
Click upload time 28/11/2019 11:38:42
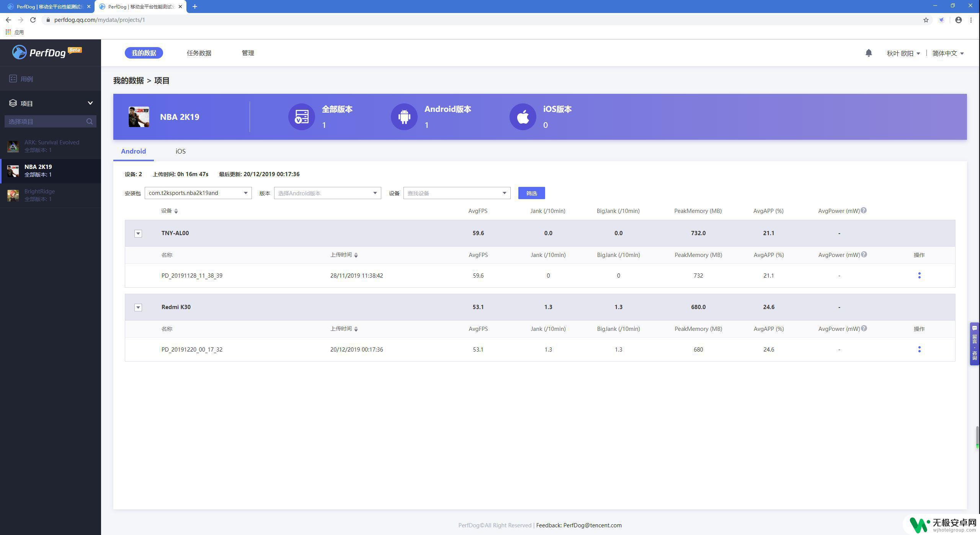tap(357, 275)
